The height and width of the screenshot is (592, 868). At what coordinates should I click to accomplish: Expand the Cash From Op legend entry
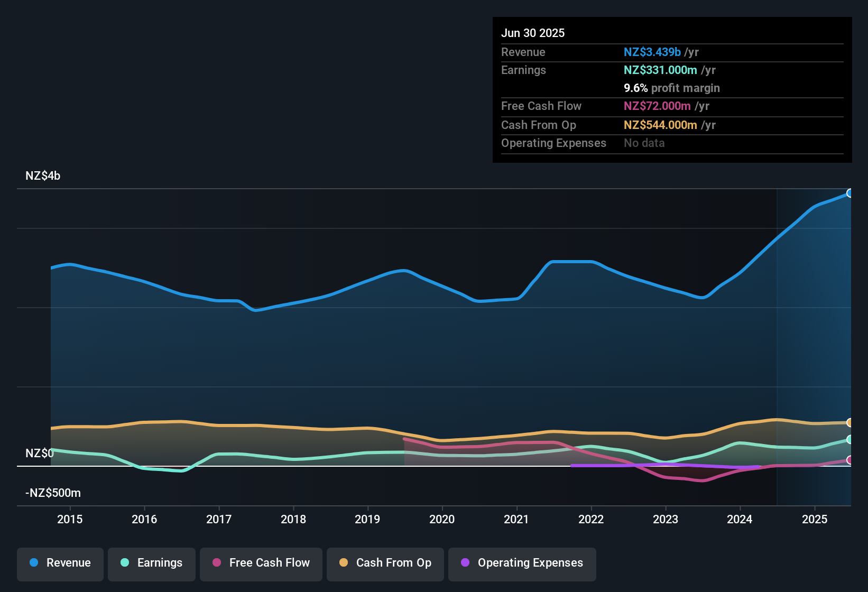(385, 563)
